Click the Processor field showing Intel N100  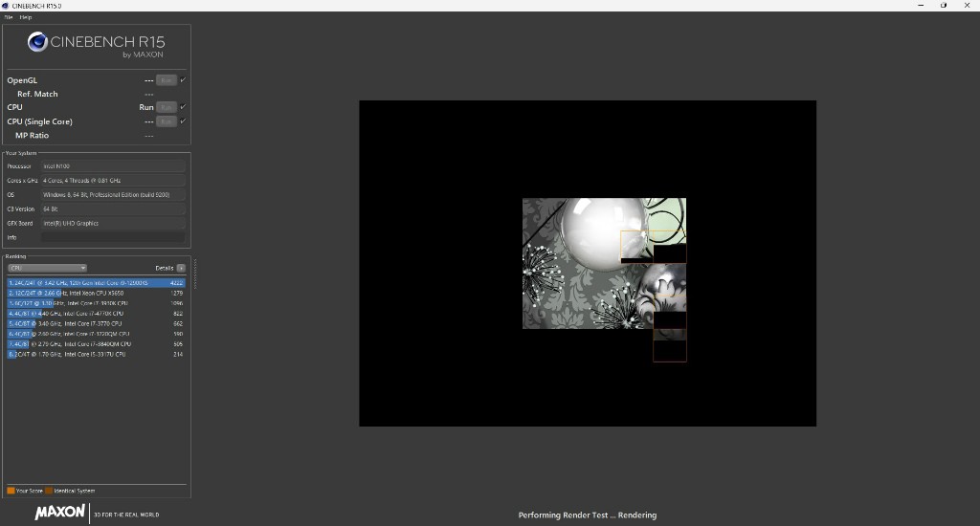(x=113, y=166)
